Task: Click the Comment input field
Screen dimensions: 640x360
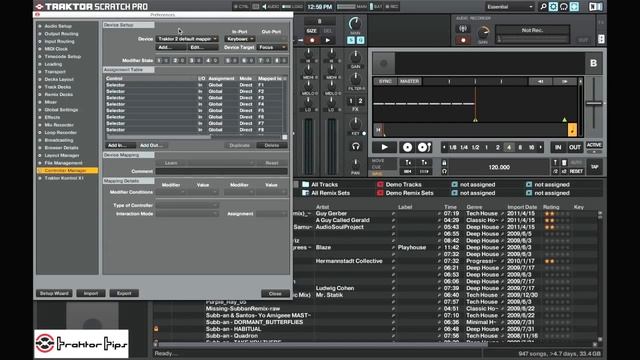Action: 221,171
